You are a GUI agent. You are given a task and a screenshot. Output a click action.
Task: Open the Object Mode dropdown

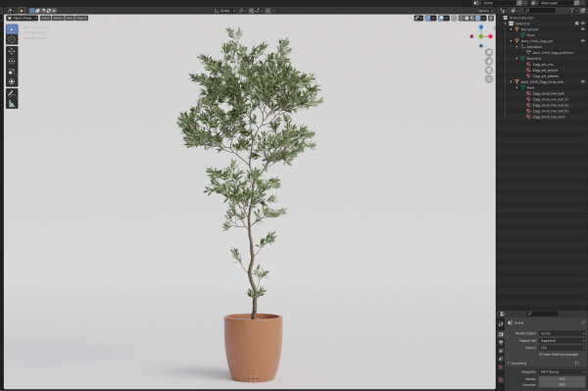pyautogui.click(x=23, y=18)
